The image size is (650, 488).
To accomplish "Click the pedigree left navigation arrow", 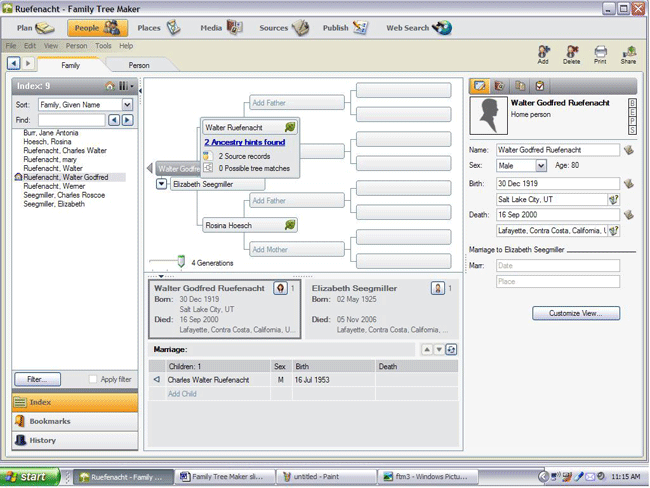I will (x=150, y=168).
